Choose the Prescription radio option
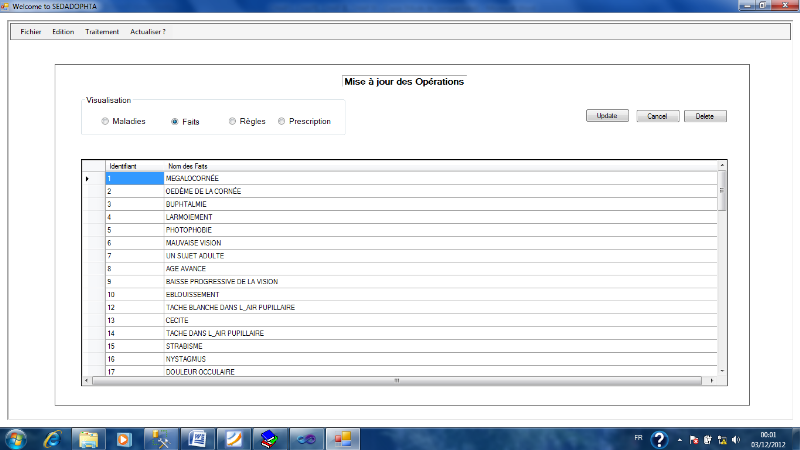The height and width of the screenshot is (450, 800). (282, 121)
